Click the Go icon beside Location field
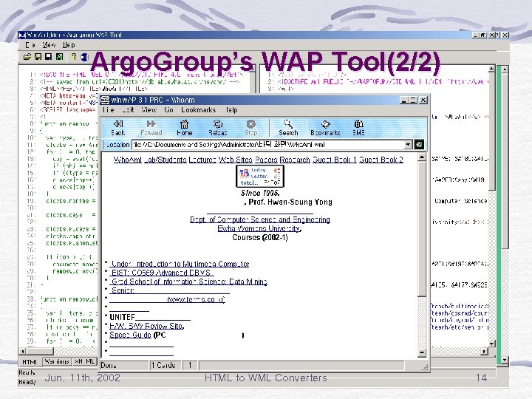The width and height of the screenshot is (532, 399). point(420,145)
